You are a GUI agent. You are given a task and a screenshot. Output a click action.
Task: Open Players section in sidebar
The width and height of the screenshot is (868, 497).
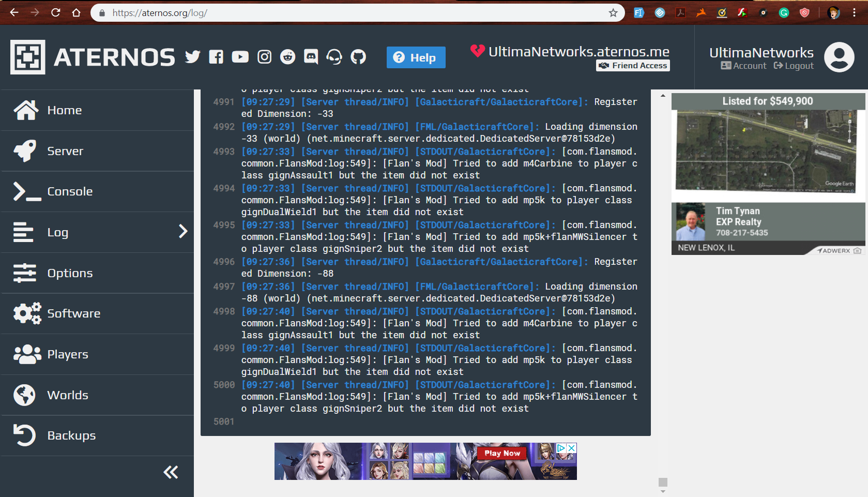pos(97,354)
